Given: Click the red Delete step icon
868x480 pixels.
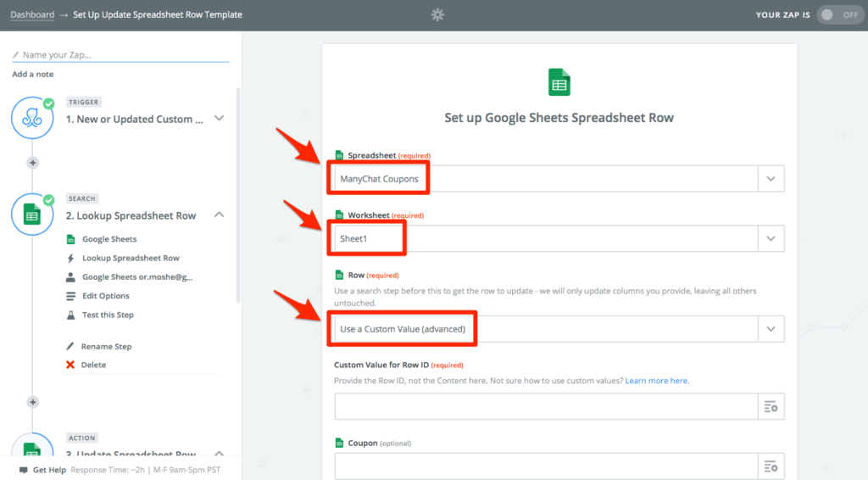Looking at the screenshot, I should click(x=71, y=365).
